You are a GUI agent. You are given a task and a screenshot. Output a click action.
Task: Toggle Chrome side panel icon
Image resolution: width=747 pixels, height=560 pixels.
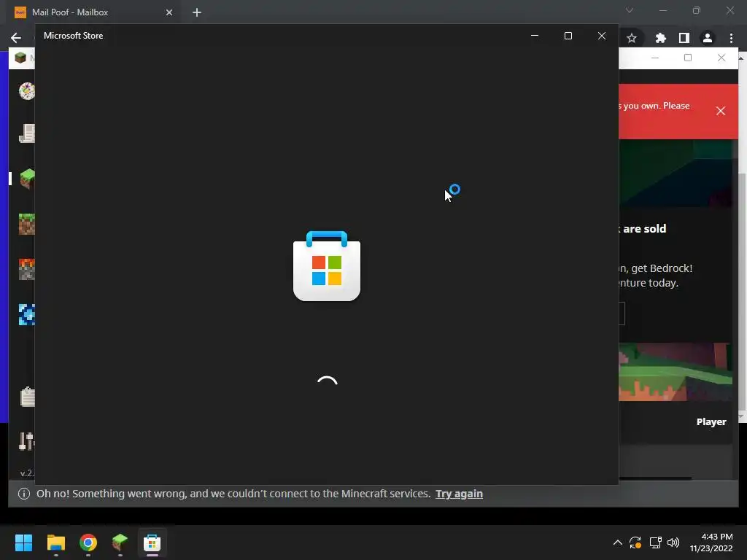pos(684,38)
